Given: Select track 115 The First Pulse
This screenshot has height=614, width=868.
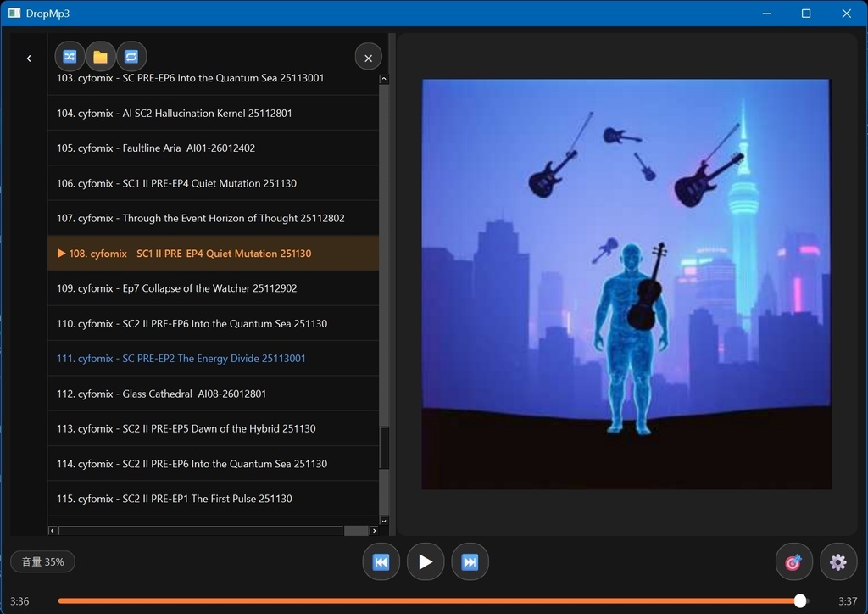Looking at the screenshot, I should (213, 499).
